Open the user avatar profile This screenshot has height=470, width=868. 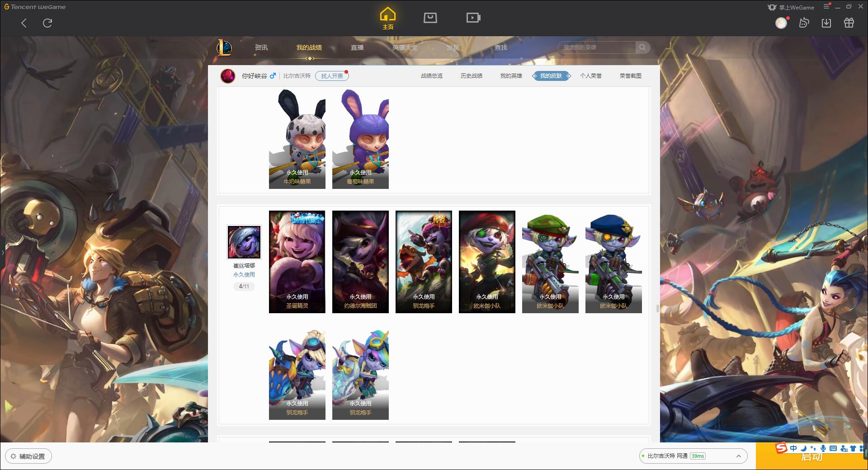click(781, 23)
